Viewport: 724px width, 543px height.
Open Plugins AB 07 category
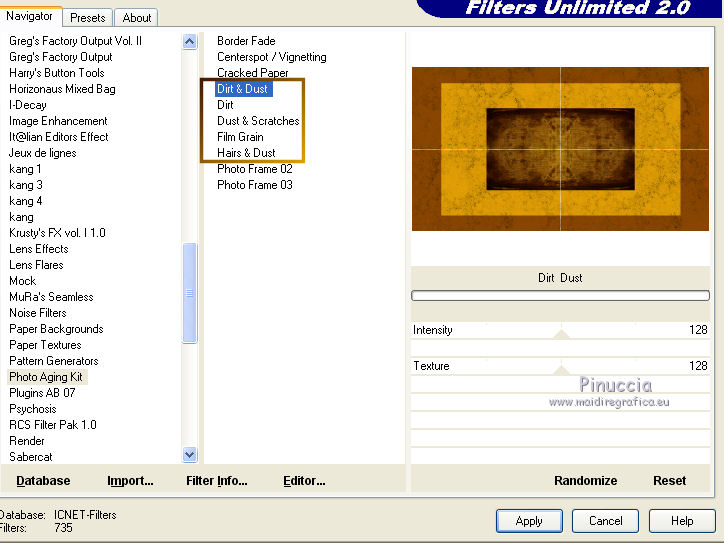point(42,393)
